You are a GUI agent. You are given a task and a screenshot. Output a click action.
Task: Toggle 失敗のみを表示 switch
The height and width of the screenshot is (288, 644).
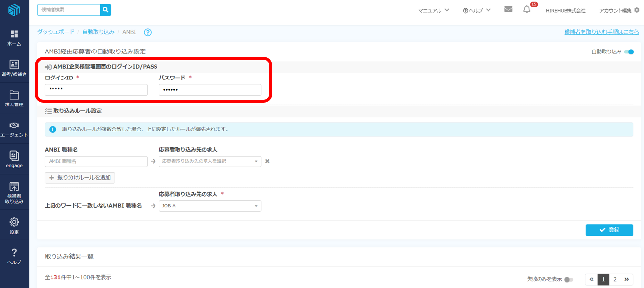coord(568,279)
